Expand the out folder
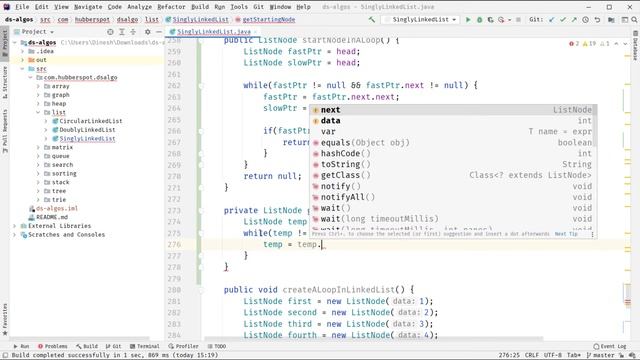The image size is (640, 360). tap(22, 60)
